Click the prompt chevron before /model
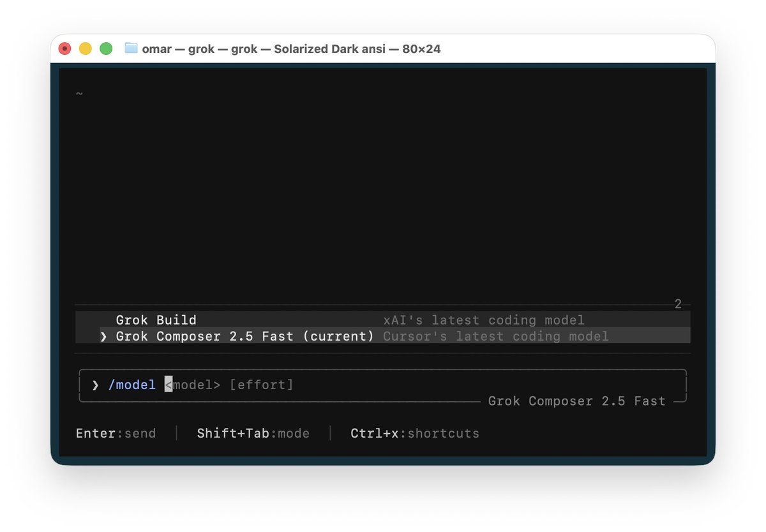Image resolution: width=766 pixels, height=532 pixels. point(95,385)
